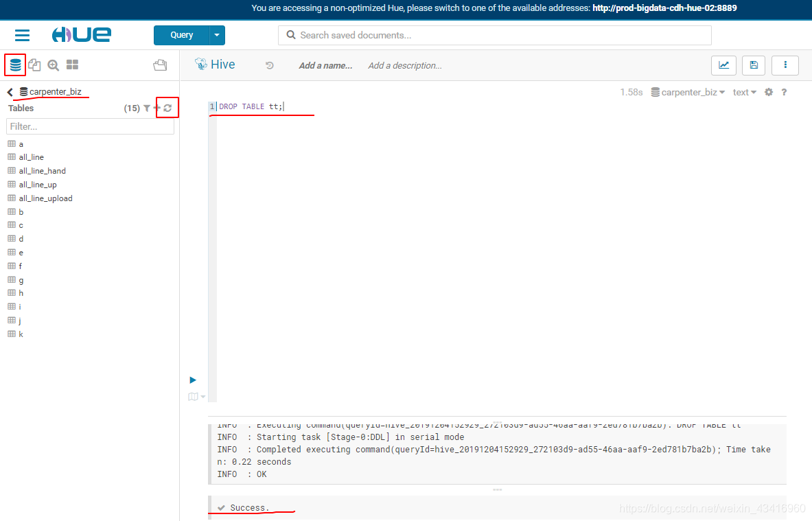Open the text type dropdown
The image size is (812, 521).
point(745,92)
